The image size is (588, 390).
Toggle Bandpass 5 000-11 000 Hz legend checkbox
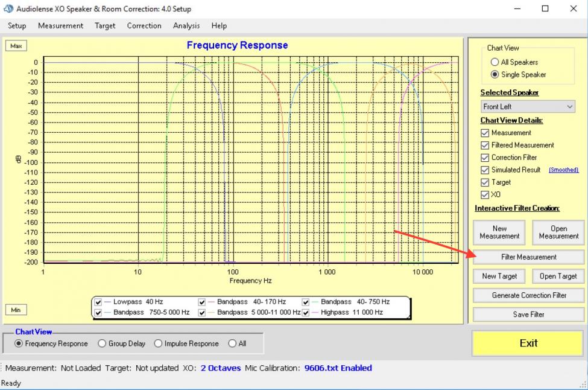(202, 312)
